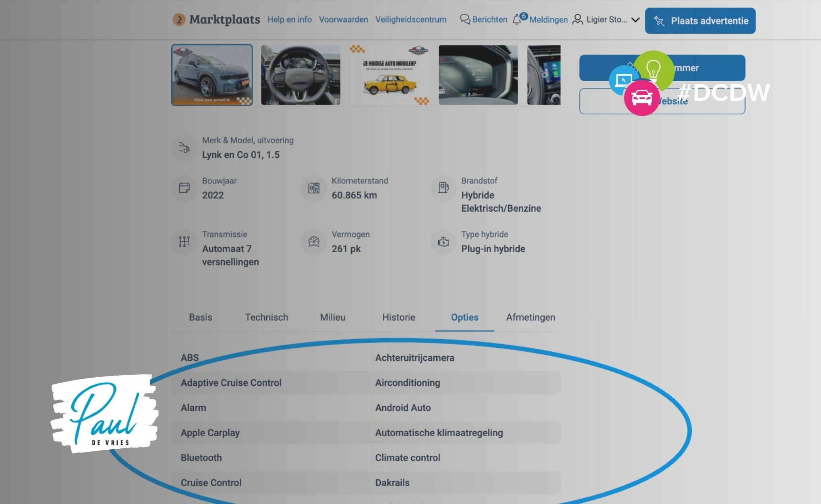This screenshot has height=504, width=821.
Task: Switch to the Technisch tab
Action: click(267, 317)
